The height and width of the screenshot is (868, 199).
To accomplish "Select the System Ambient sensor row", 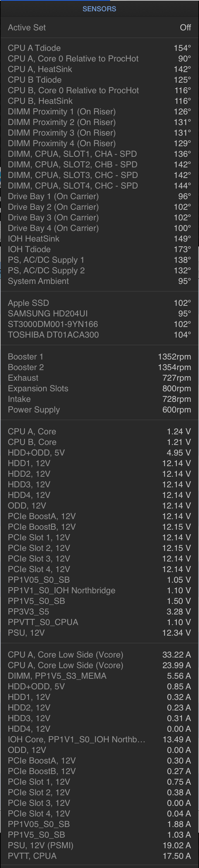I will 99,281.
